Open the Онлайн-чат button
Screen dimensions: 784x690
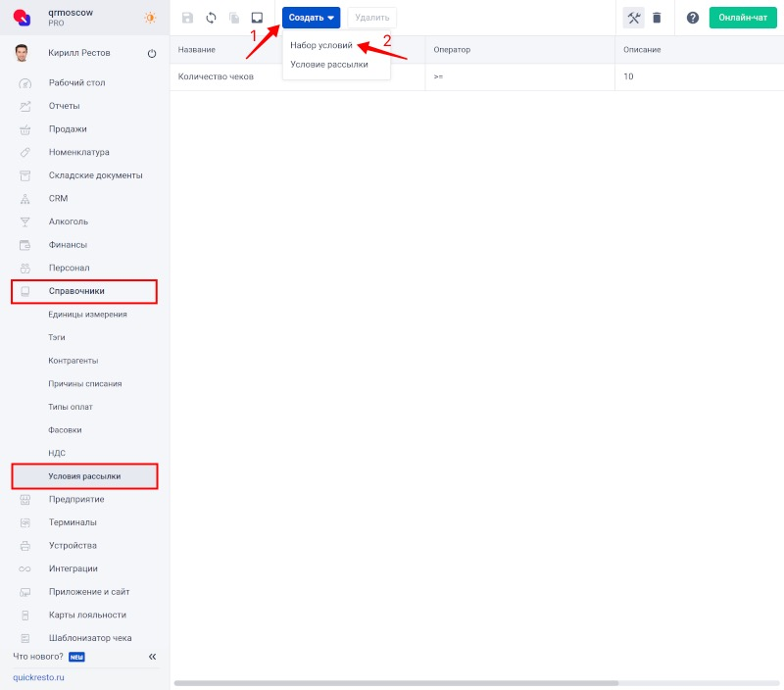pos(743,18)
